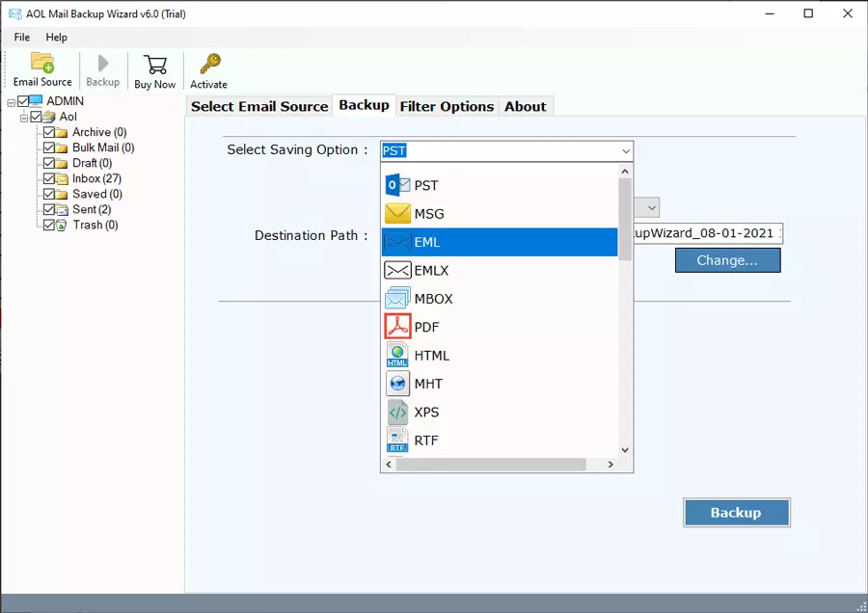Click the app icon in title bar
The width and height of the screenshot is (868, 613).
coord(14,13)
